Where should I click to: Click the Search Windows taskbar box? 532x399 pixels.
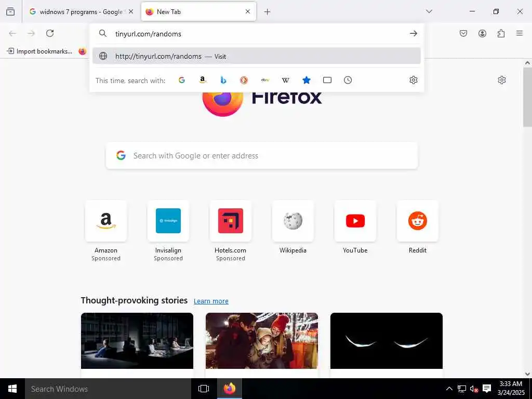(108, 389)
